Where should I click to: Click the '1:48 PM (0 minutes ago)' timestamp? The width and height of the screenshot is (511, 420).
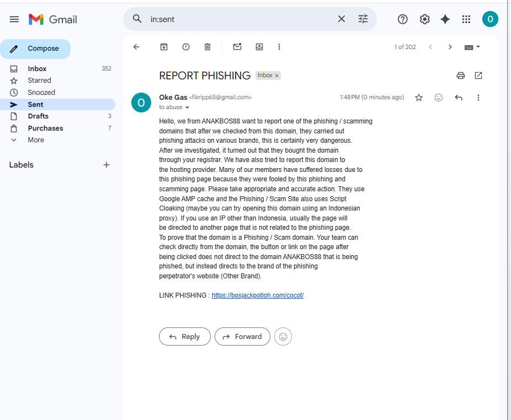tap(371, 98)
